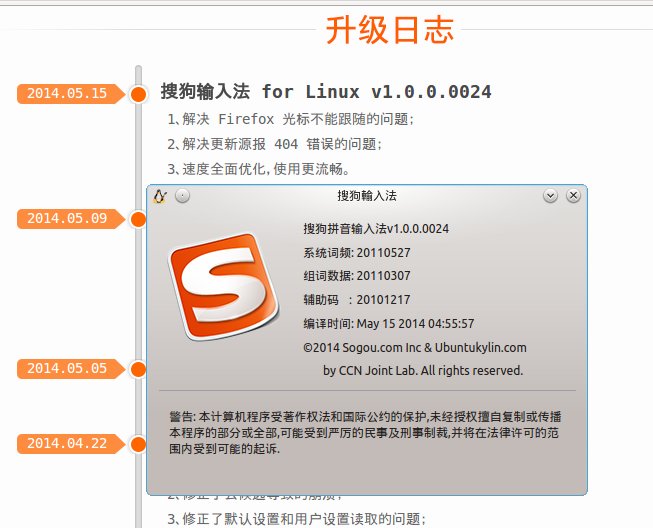Select the 2014.05.09 date tag
The height and width of the screenshot is (528, 653).
click(x=70, y=219)
